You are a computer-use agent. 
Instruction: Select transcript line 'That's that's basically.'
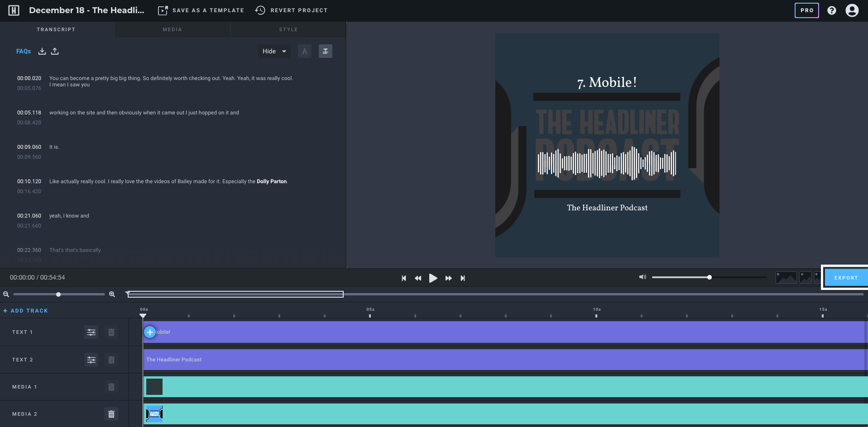[75, 250]
